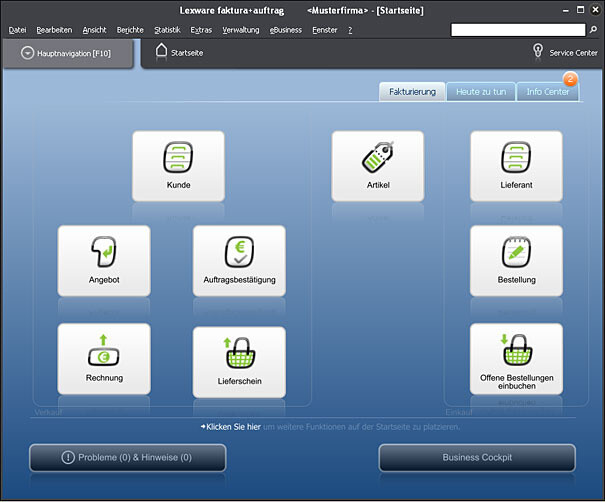Open the Lieferant tile icon
The height and width of the screenshot is (502, 605).
[x=516, y=158]
